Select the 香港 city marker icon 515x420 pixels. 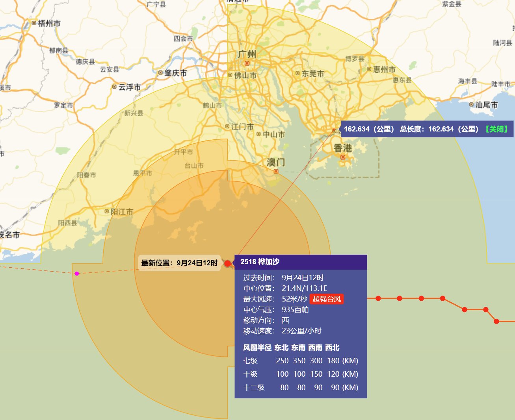343,157
